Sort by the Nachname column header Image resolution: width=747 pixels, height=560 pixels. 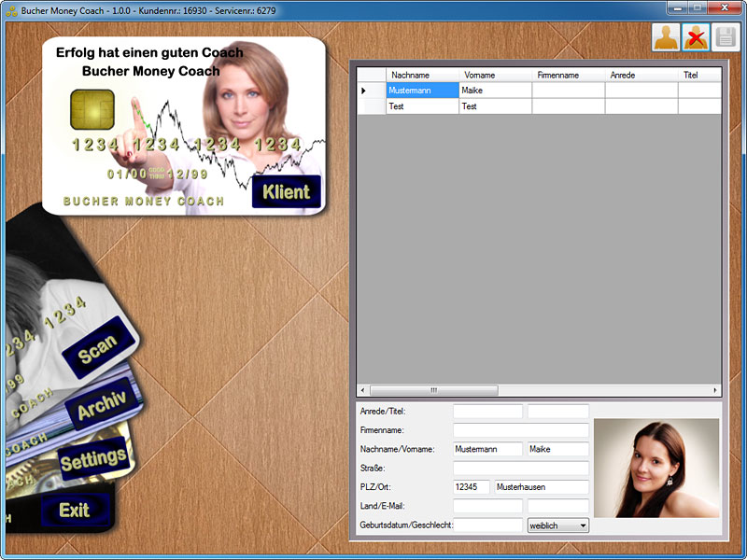pos(422,75)
